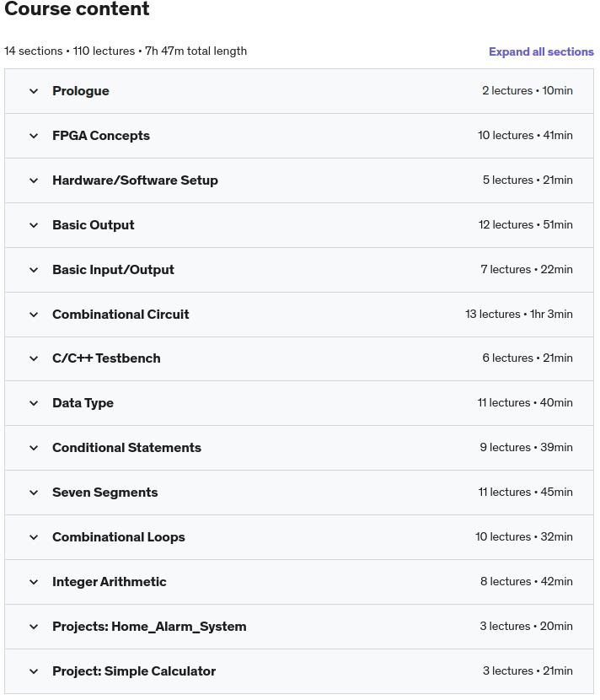This screenshot has width=600, height=700.
Task: Expand the Project: Simple Calculator chevron
Action: [x=34, y=671]
